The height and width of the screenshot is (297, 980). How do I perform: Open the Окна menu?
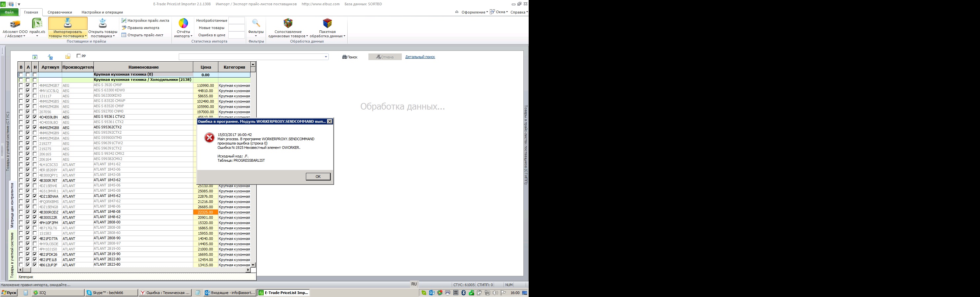[x=499, y=12]
